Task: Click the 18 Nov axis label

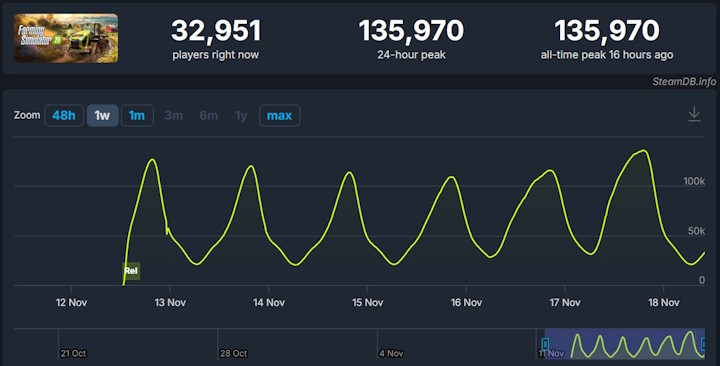Action: pyautogui.click(x=664, y=303)
